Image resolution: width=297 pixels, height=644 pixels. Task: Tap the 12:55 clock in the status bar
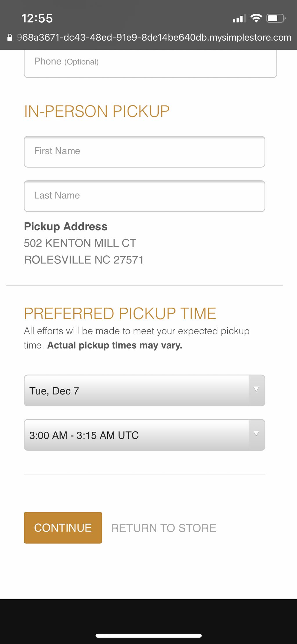pos(37,18)
